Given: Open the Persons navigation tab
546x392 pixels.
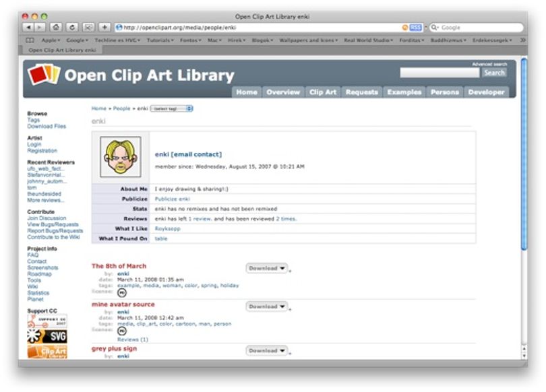Looking at the screenshot, I should pos(445,92).
